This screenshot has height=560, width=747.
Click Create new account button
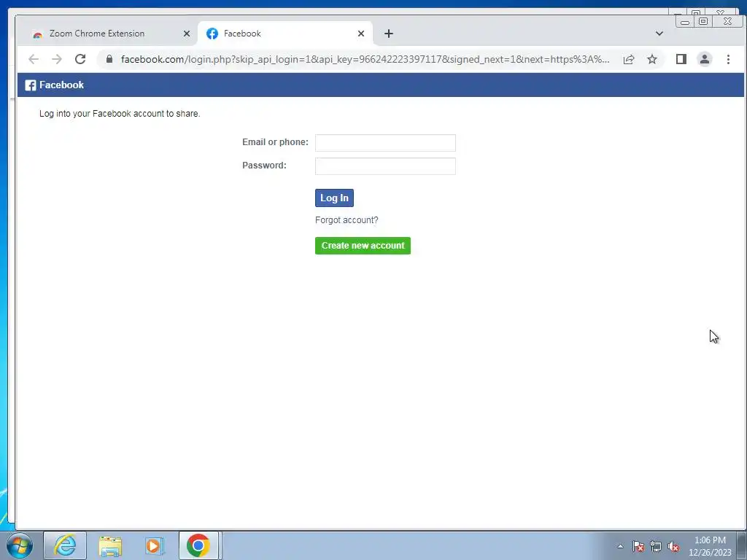click(x=363, y=246)
